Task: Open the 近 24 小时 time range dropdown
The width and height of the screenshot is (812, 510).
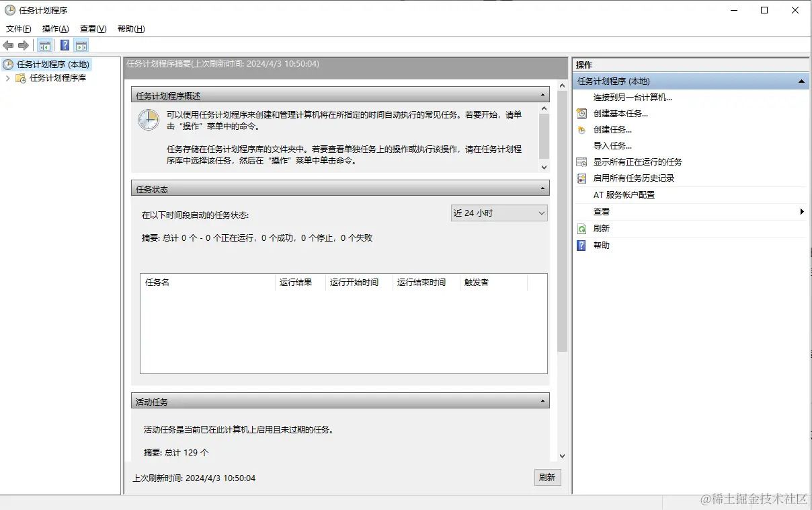Action: pos(542,213)
